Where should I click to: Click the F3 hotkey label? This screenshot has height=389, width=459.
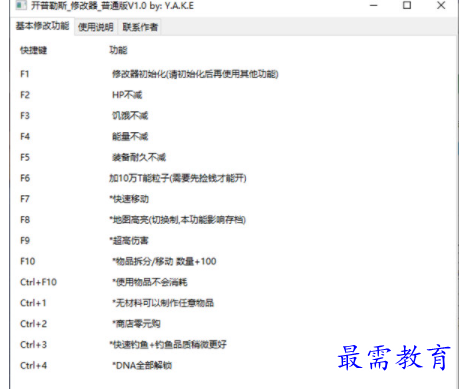tap(25, 116)
